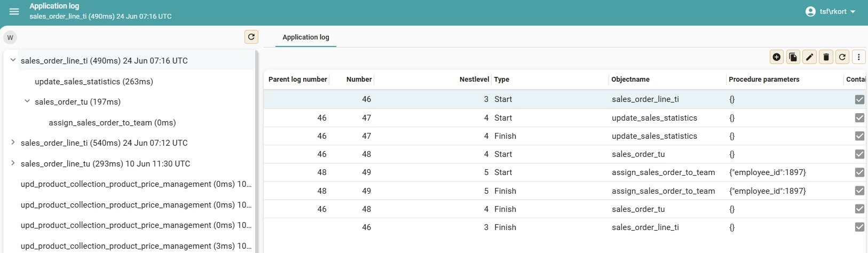Screen dimensions: 868x253
Task: Open the hamburger navigation menu
Action: click(14, 11)
